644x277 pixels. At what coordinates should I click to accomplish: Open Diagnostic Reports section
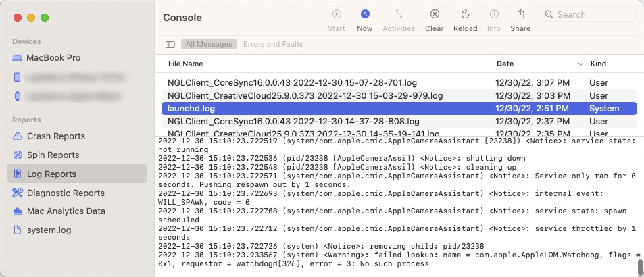[66, 193]
